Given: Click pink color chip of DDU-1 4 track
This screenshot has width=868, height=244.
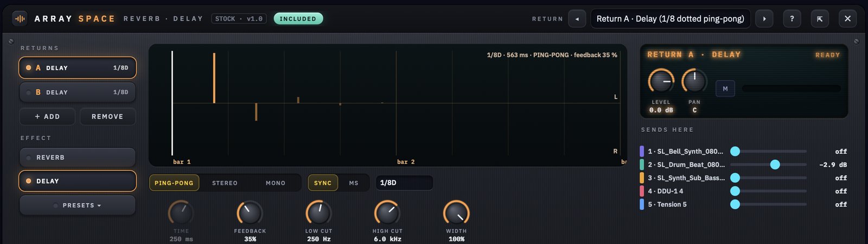Looking at the screenshot, I should pos(642,191).
